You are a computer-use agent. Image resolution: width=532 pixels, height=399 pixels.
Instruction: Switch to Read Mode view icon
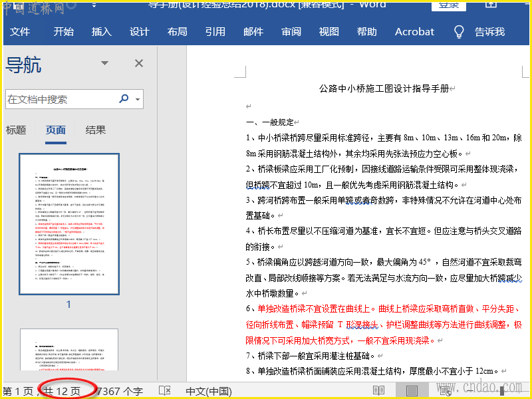(x=378, y=391)
